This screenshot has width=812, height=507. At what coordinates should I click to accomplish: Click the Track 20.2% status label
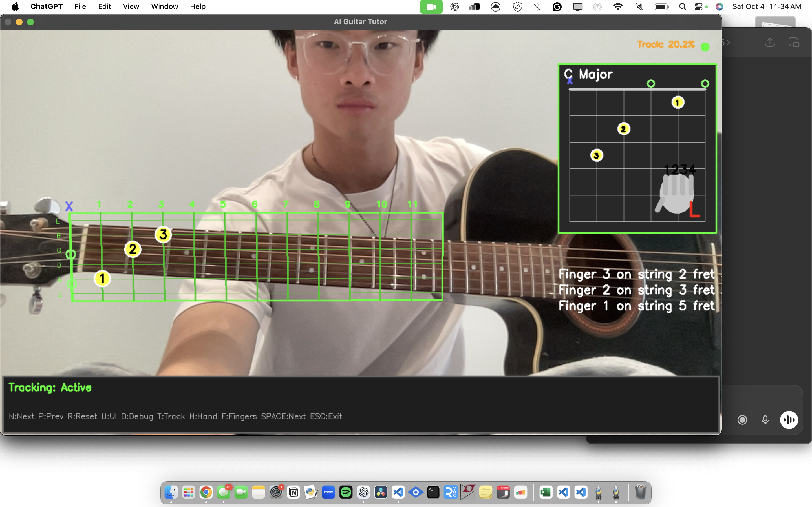(666, 45)
